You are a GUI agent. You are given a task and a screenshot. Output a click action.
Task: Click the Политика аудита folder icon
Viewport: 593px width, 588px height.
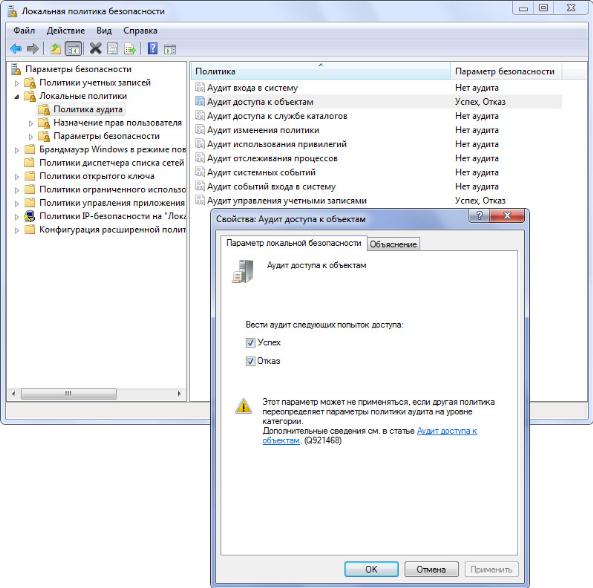coord(44,109)
